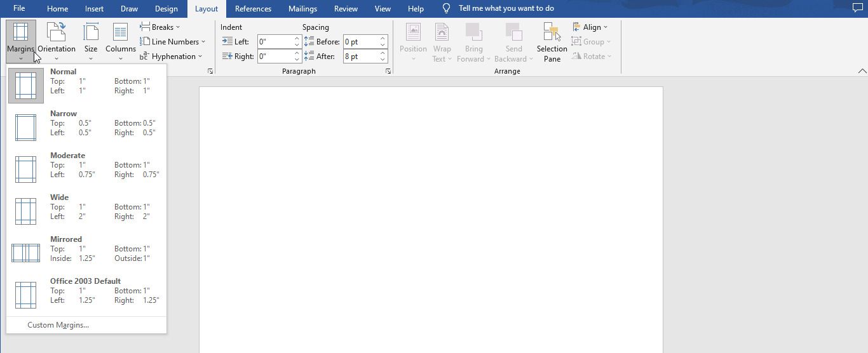
Task: Click the lightbulb Tell Me icon
Action: [446, 8]
